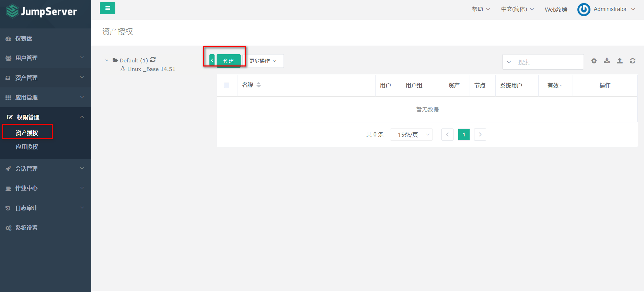Click the 系统设置 gears icon
This screenshot has height=292, width=644.
pyautogui.click(x=8, y=228)
